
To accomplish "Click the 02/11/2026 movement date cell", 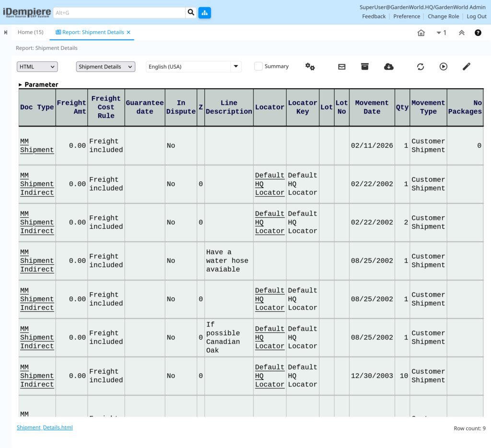I will coord(372,146).
